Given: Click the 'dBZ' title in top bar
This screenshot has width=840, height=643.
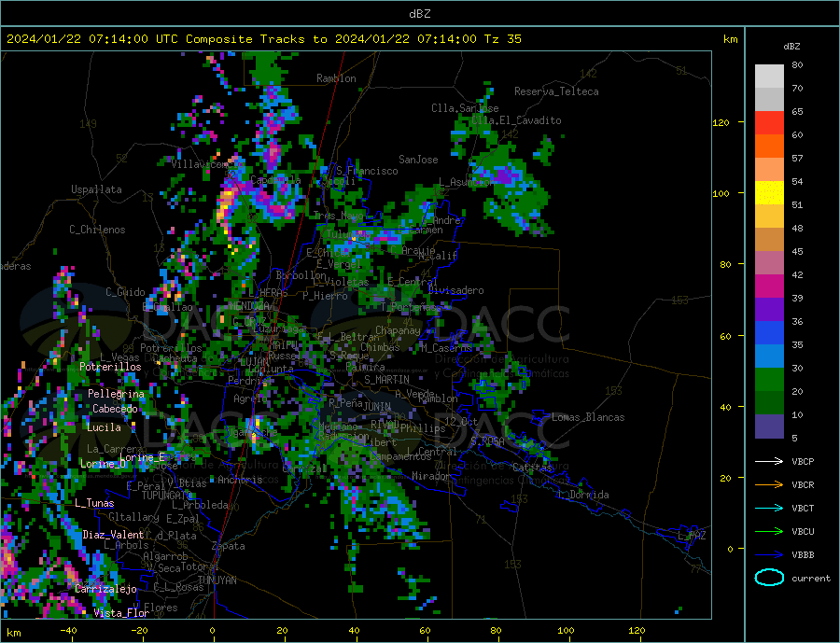Looking at the screenshot, I should pyautogui.click(x=419, y=14).
